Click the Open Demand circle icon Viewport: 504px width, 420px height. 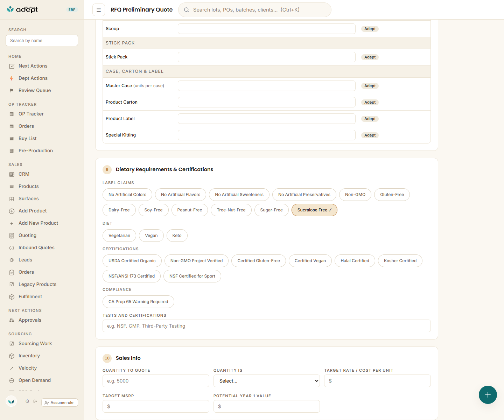[x=12, y=380]
